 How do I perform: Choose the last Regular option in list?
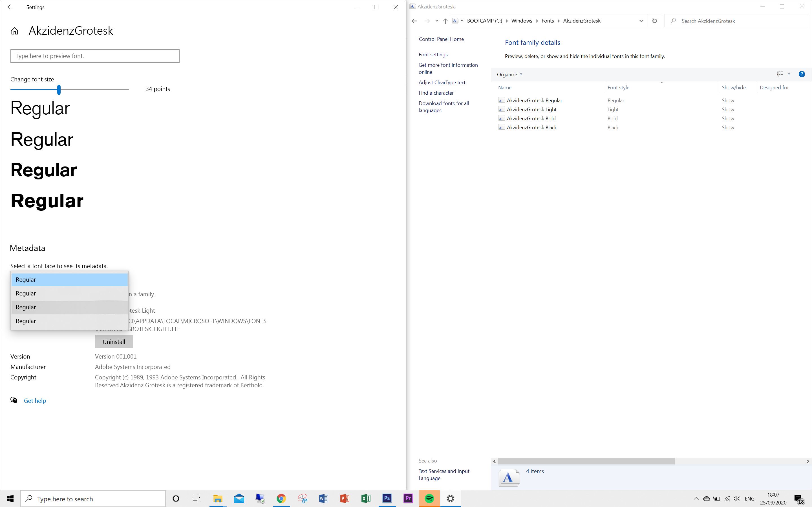(x=69, y=321)
